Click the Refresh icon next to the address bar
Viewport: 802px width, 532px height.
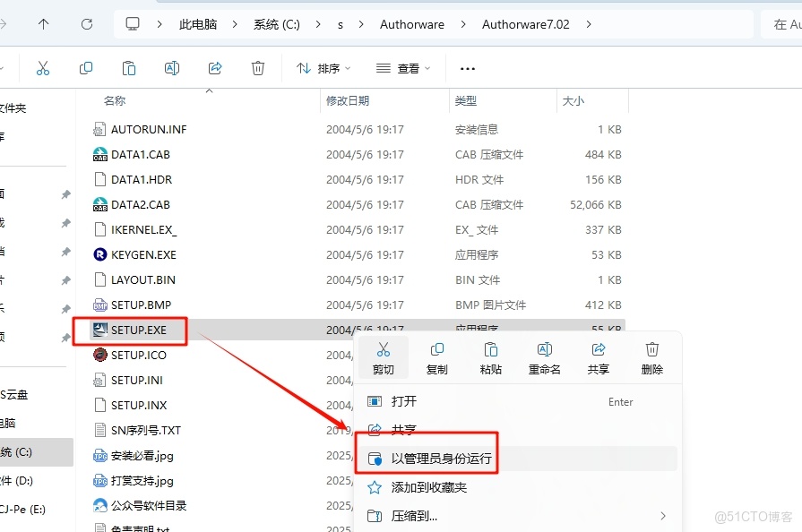coord(86,24)
